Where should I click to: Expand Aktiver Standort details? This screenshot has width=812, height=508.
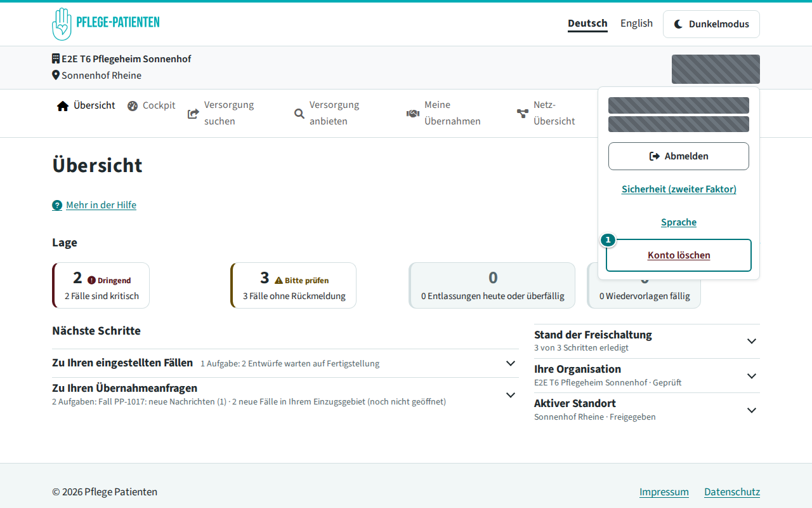(x=647, y=410)
